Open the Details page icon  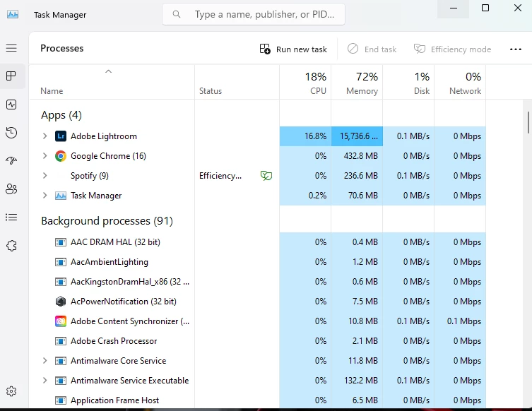click(x=11, y=217)
